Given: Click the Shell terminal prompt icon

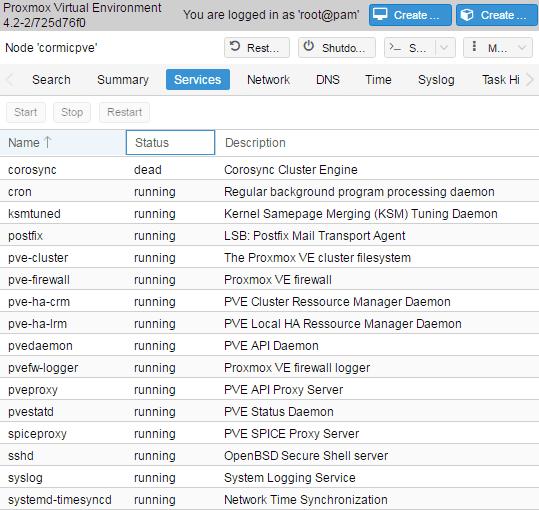Looking at the screenshot, I should (x=395, y=47).
